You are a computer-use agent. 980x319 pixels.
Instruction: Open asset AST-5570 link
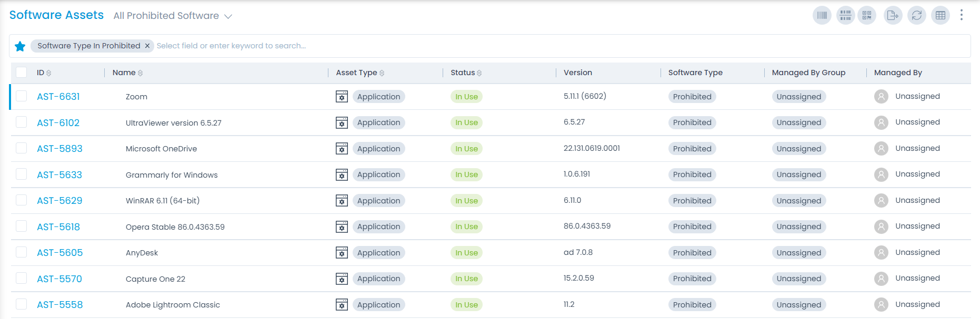[59, 279]
